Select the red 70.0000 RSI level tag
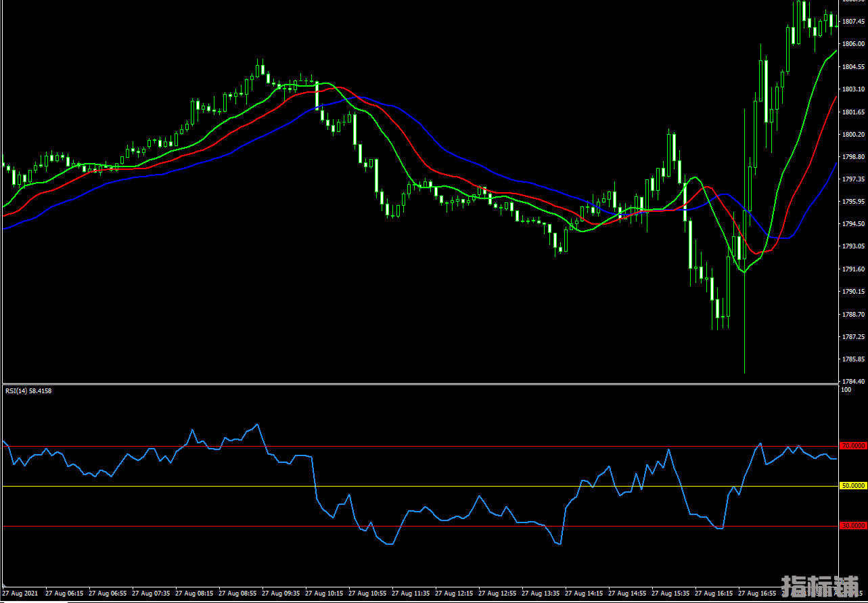868x603 pixels. tap(853, 446)
